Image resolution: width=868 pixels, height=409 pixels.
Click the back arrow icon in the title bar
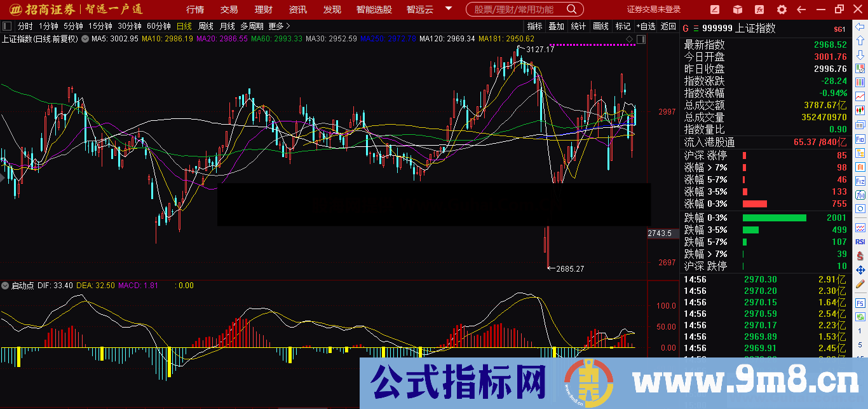(801, 9)
